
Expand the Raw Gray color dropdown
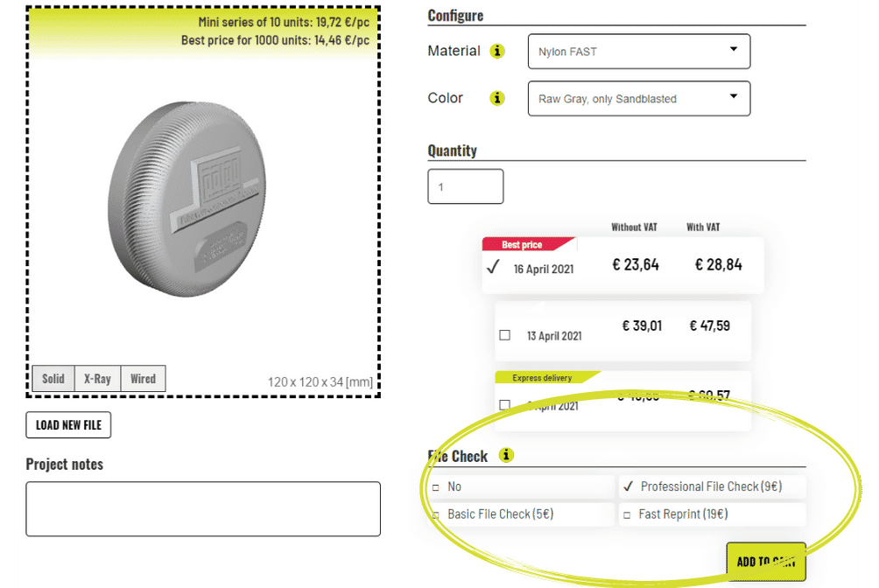638,99
